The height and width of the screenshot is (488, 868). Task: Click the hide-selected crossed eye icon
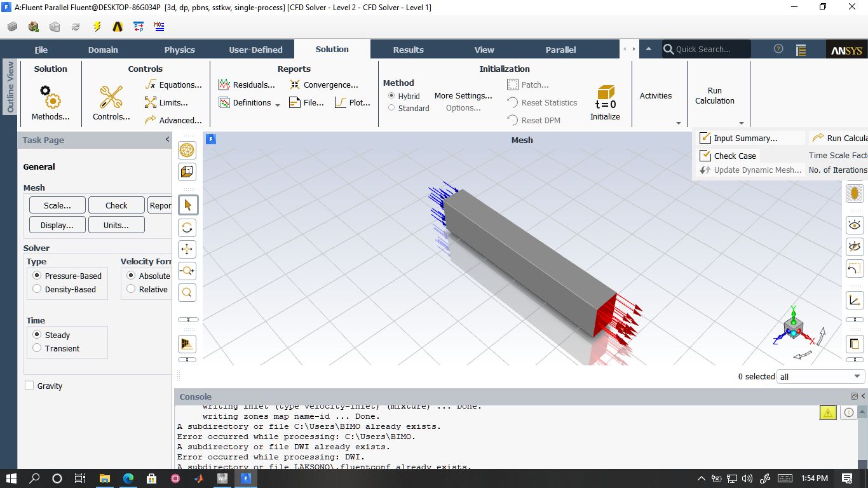[855, 247]
